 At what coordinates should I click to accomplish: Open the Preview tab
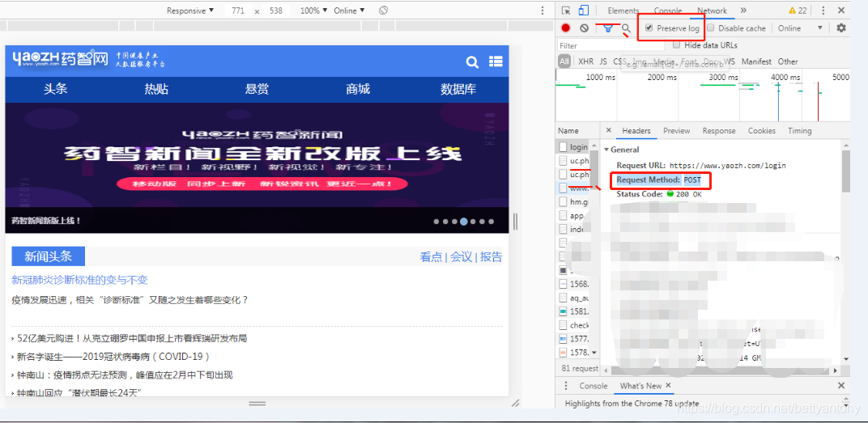point(676,130)
